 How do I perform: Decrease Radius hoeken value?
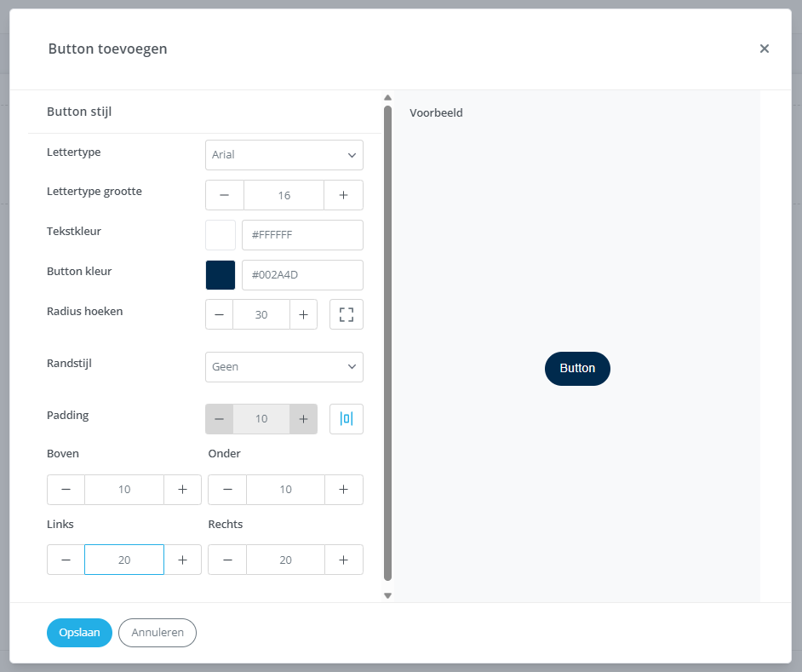[x=220, y=314]
